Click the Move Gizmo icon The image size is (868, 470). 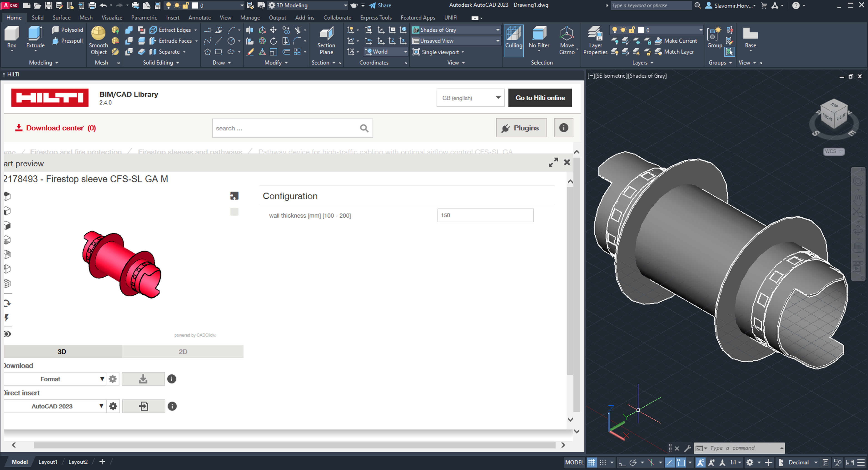[x=566, y=34]
